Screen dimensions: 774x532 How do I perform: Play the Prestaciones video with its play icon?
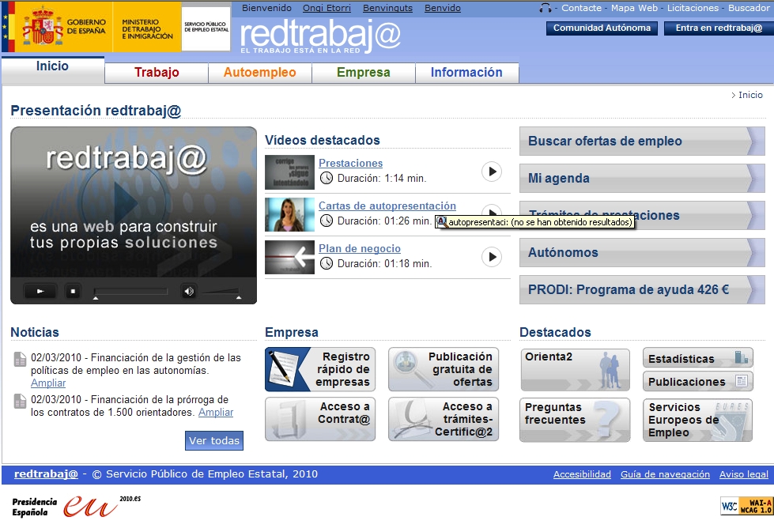click(492, 172)
